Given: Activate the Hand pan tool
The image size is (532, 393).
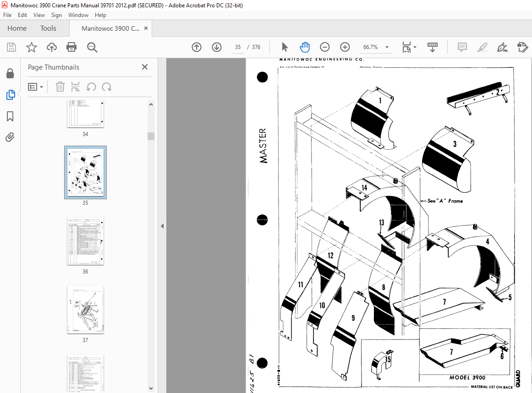Looking at the screenshot, I should (305, 47).
